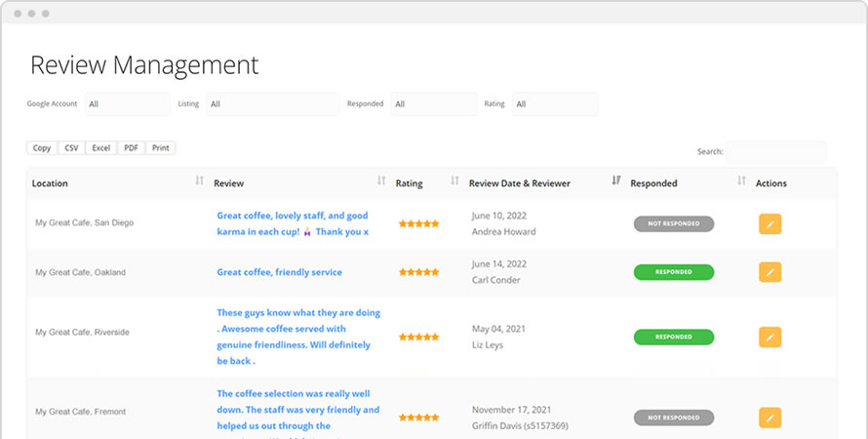This screenshot has height=439, width=868.
Task: Export the table to Excel
Action: pyautogui.click(x=101, y=148)
